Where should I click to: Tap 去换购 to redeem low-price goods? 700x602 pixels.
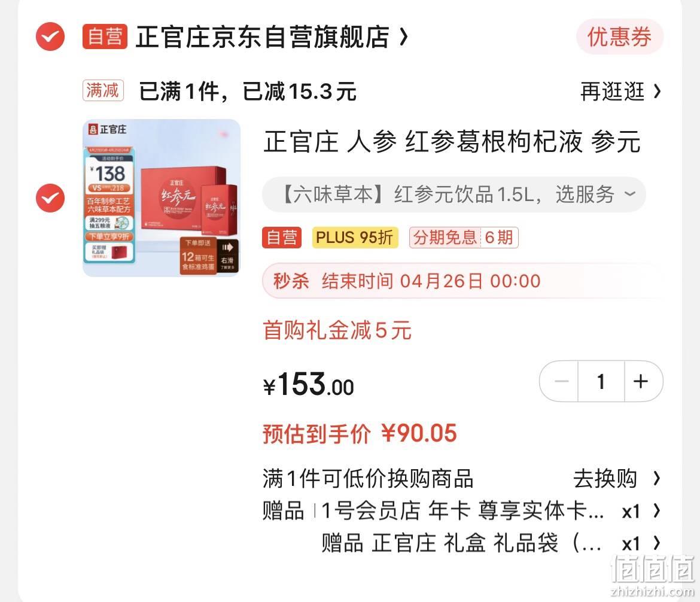click(x=616, y=478)
